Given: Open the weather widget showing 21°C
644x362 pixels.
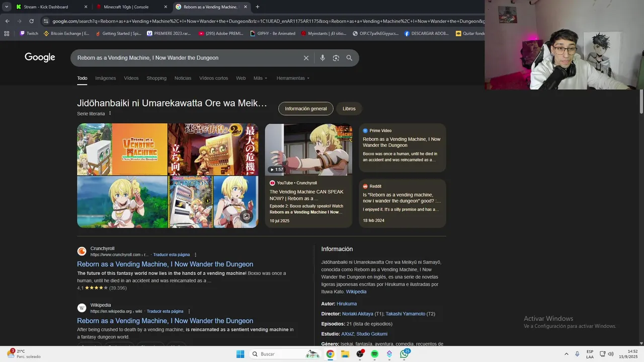Looking at the screenshot, I should click(x=24, y=354).
